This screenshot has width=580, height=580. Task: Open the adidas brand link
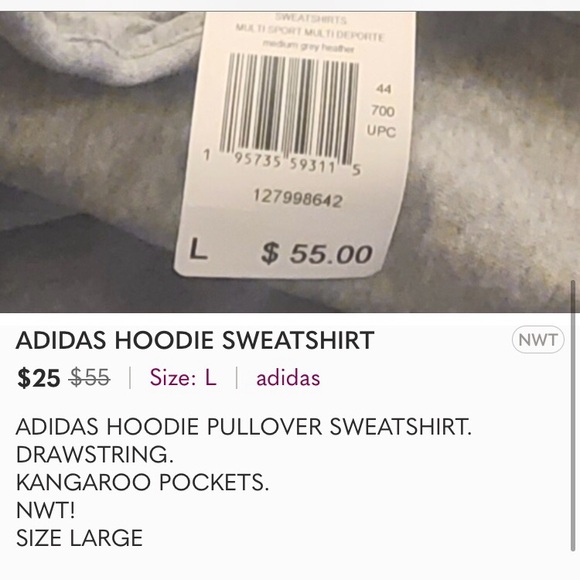(288, 378)
